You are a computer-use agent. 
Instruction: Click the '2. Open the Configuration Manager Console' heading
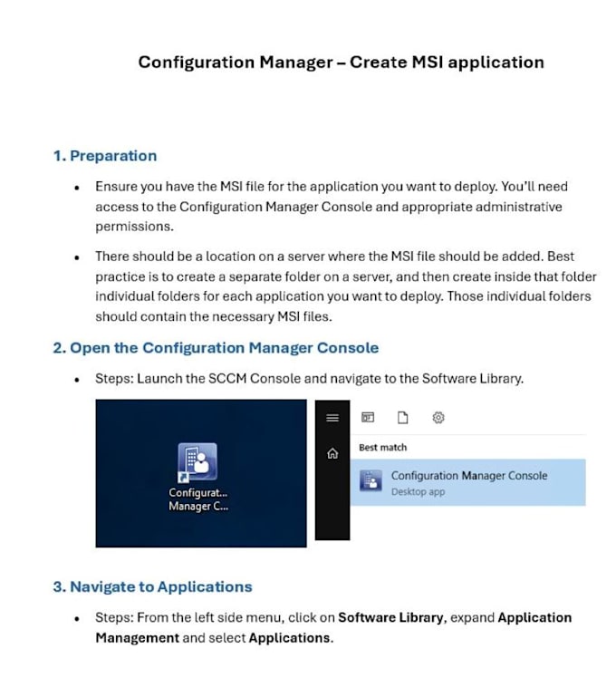coord(216,348)
